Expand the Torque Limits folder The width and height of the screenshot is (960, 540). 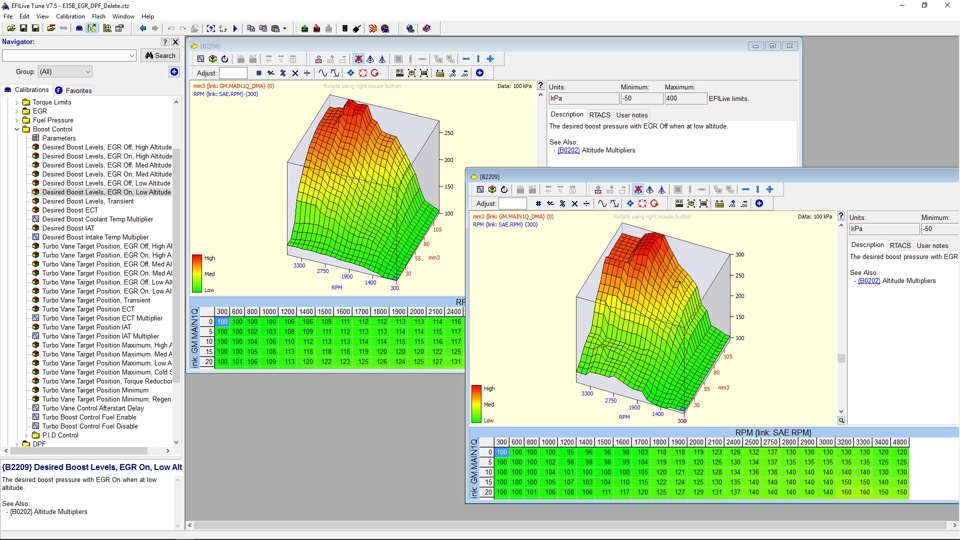(x=17, y=102)
